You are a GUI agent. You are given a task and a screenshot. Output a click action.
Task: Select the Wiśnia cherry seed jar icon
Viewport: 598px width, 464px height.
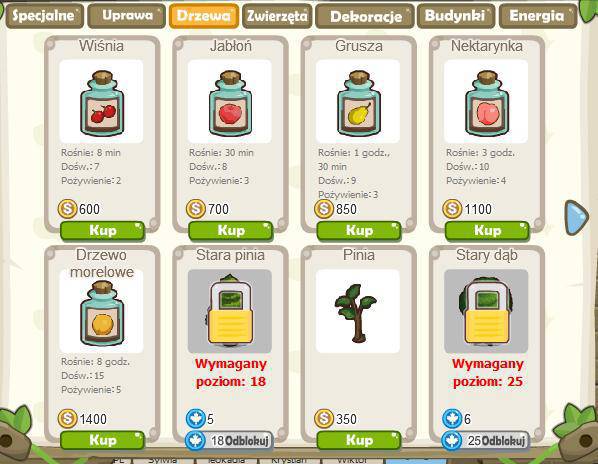(102, 103)
